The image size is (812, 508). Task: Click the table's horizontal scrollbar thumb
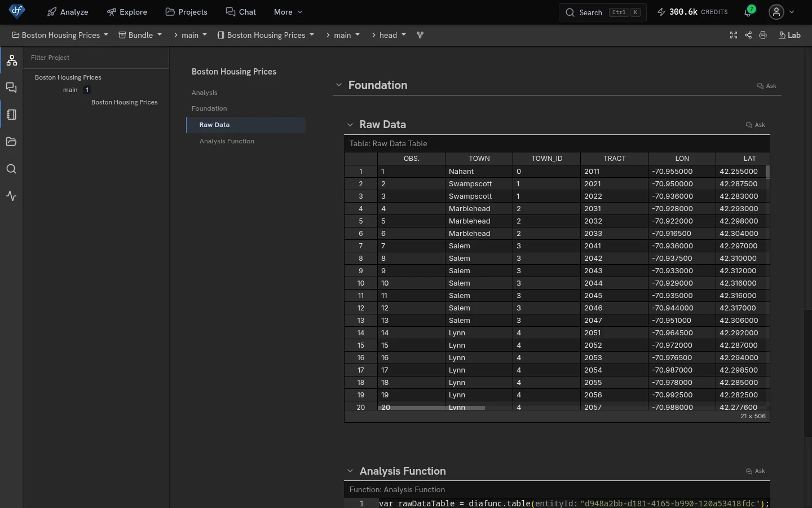coord(431,408)
